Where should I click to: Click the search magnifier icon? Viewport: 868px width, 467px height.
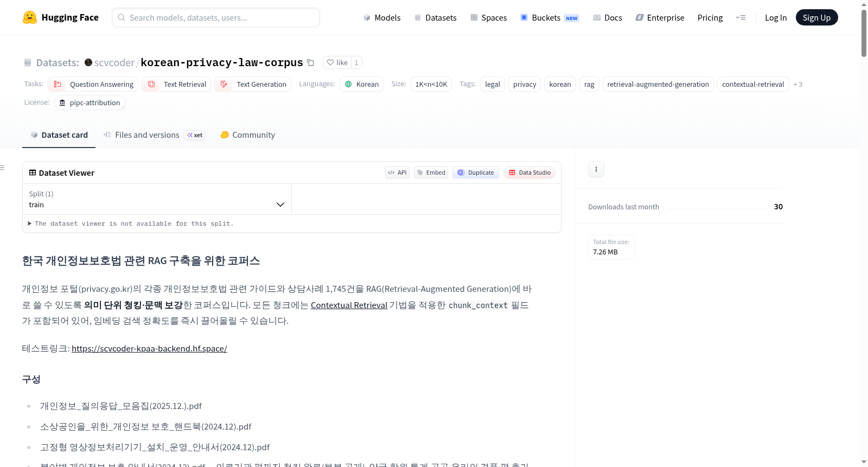click(x=122, y=17)
